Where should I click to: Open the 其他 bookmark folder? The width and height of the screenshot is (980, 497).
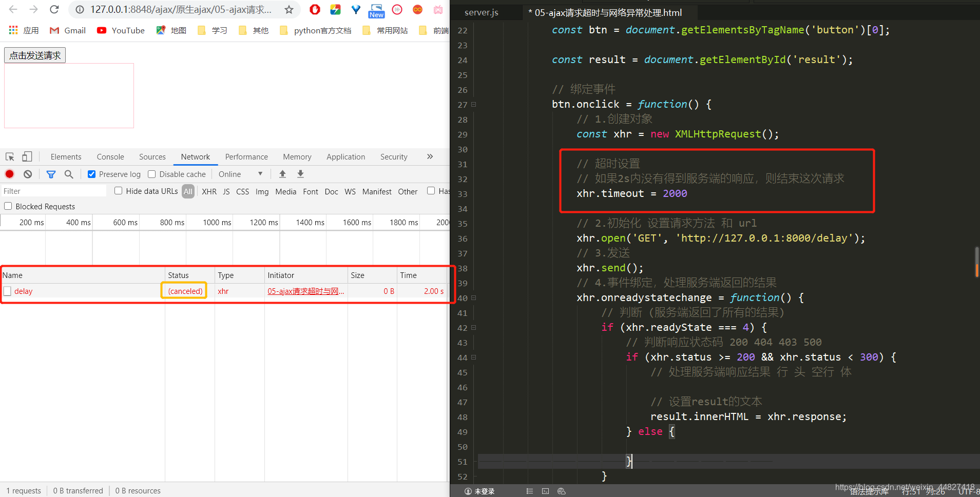(x=254, y=30)
